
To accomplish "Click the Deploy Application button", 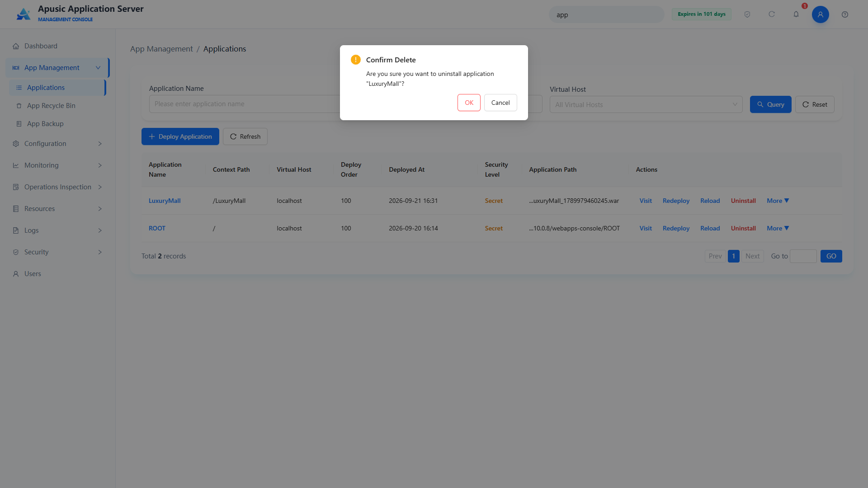I will [x=180, y=136].
